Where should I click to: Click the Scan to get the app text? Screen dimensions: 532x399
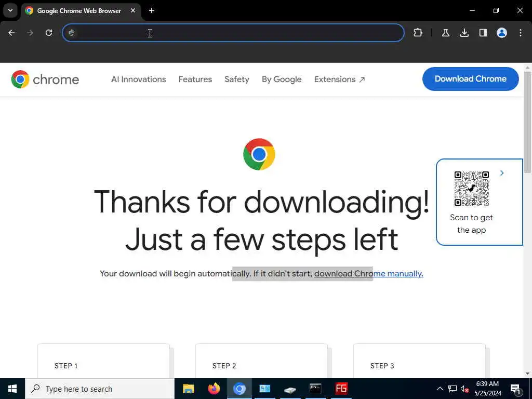[471, 223]
